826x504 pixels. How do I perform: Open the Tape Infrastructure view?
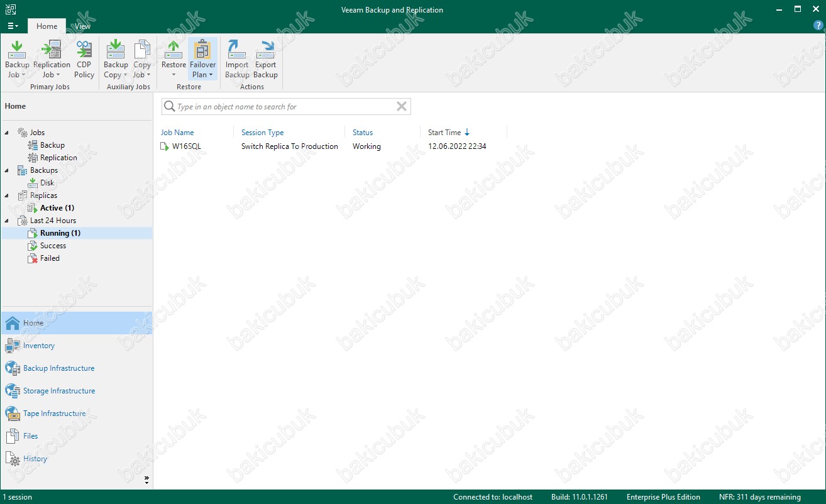(x=76, y=414)
